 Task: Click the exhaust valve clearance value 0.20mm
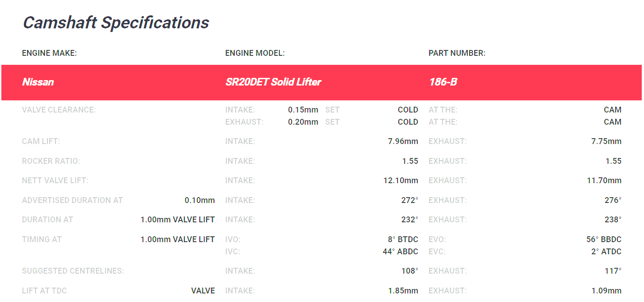click(303, 122)
